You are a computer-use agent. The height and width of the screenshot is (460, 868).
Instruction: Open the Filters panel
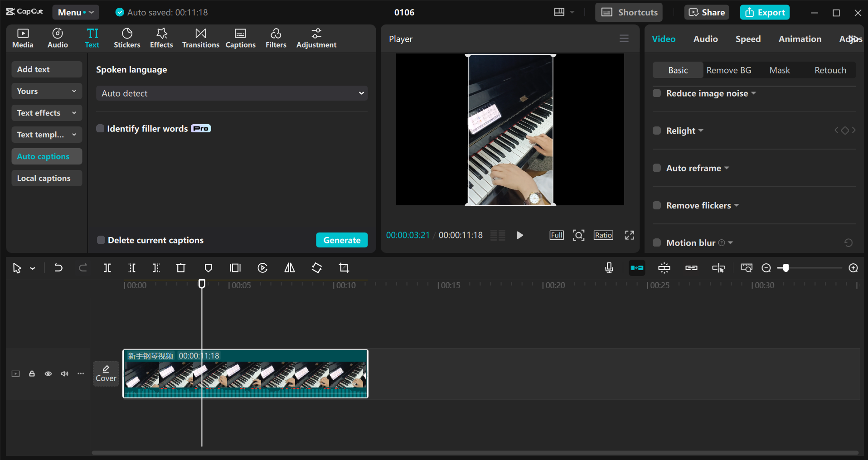(x=276, y=38)
